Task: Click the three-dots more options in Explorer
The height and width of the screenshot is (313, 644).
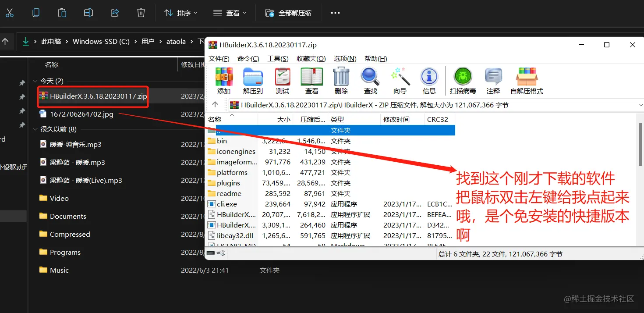Action: pyautogui.click(x=335, y=13)
